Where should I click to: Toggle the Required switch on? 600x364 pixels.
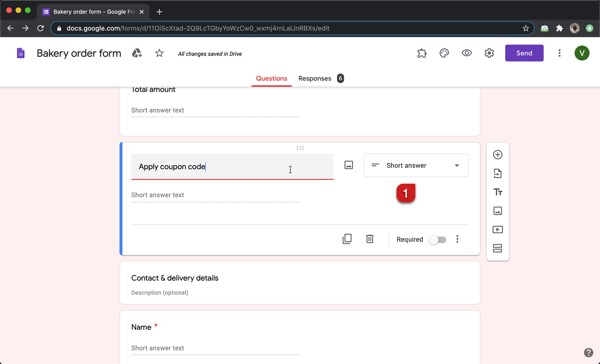tap(437, 239)
